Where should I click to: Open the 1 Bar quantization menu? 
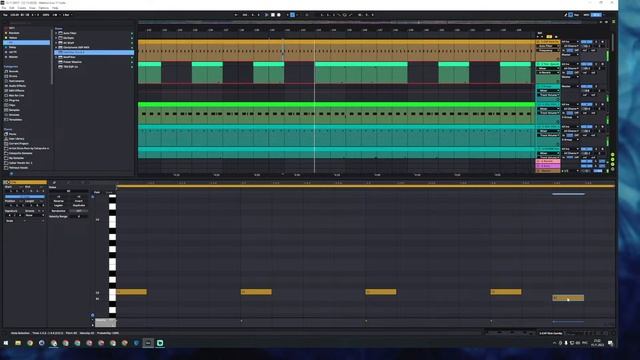point(67,15)
